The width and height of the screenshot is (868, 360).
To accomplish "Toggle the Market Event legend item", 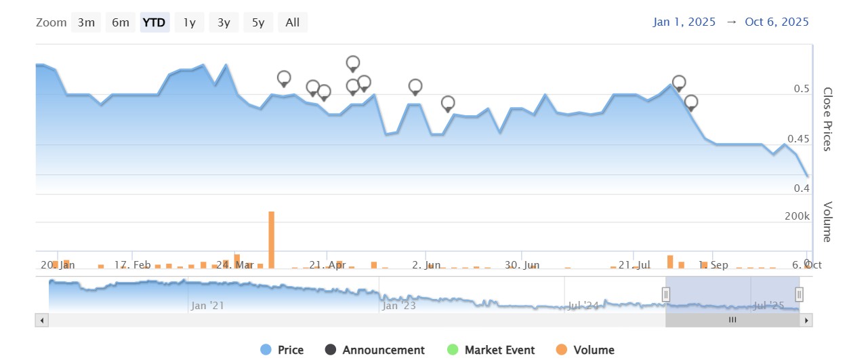I will pyautogui.click(x=491, y=350).
